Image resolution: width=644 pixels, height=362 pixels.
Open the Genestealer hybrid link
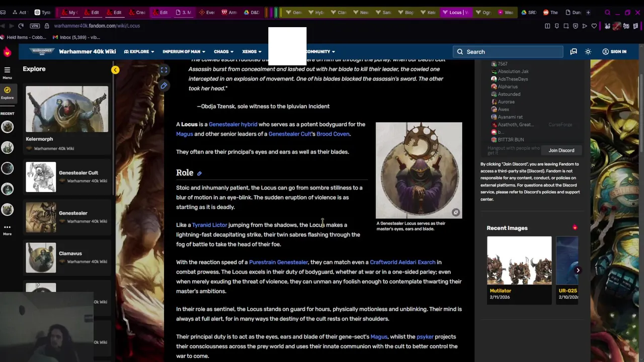pos(233,124)
